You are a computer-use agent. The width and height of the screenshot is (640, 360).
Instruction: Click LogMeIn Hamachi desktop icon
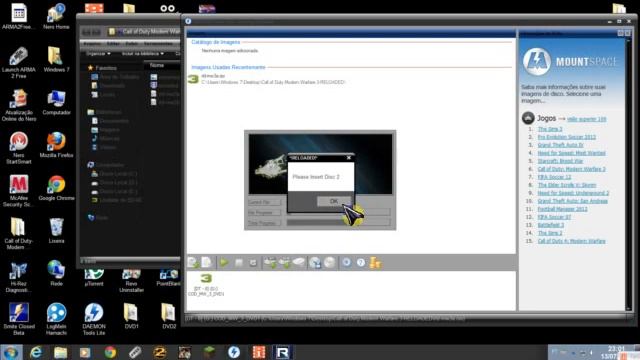[x=56, y=319]
